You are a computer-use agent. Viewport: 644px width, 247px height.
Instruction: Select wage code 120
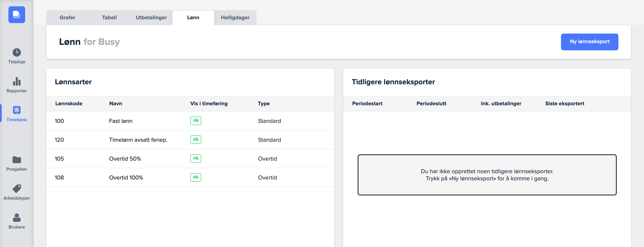pyautogui.click(x=59, y=140)
